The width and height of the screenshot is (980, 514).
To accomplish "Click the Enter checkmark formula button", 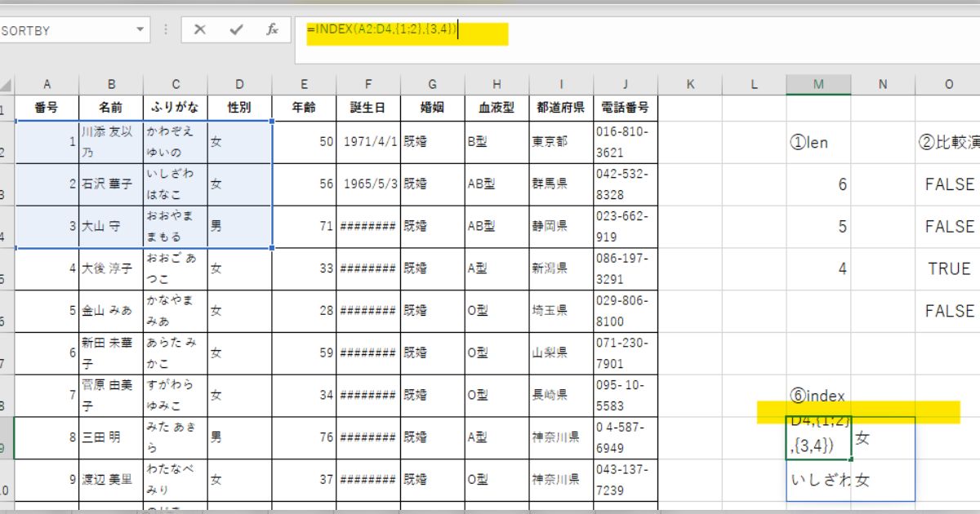I will (x=237, y=30).
